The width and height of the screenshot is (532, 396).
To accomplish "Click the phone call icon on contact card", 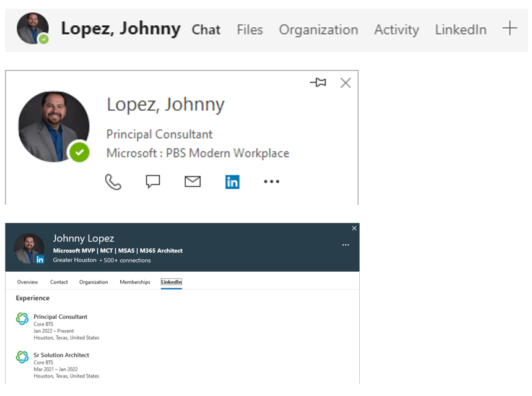I will pyautogui.click(x=113, y=182).
